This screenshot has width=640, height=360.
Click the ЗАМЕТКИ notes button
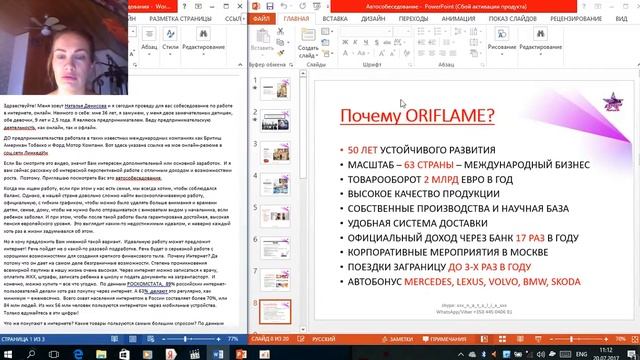[x=397, y=339]
